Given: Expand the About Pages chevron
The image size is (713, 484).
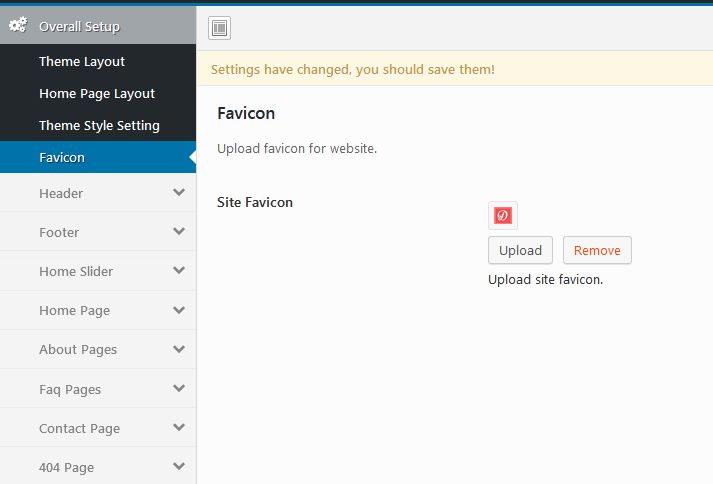Looking at the screenshot, I should click(x=179, y=349).
